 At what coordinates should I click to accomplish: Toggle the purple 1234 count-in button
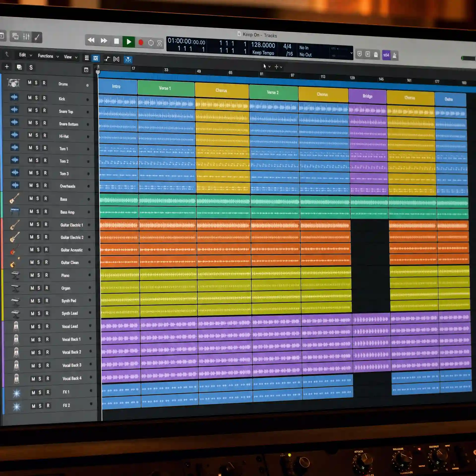(x=386, y=55)
